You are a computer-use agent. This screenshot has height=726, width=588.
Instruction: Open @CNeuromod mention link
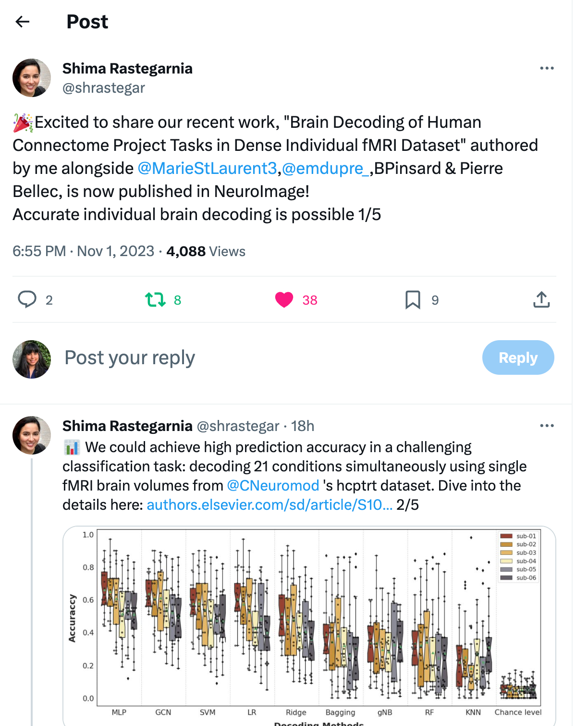(273, 485)
